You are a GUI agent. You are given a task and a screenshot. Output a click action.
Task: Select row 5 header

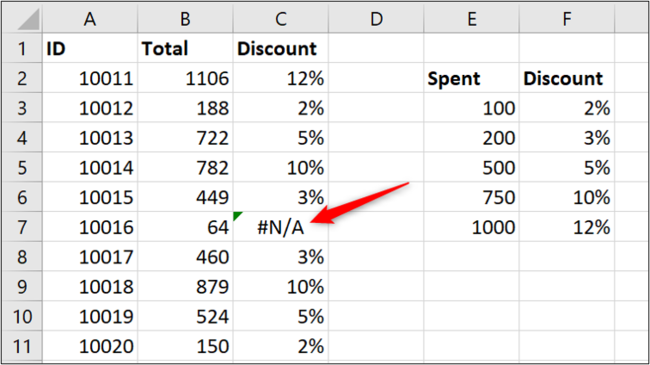22,168
